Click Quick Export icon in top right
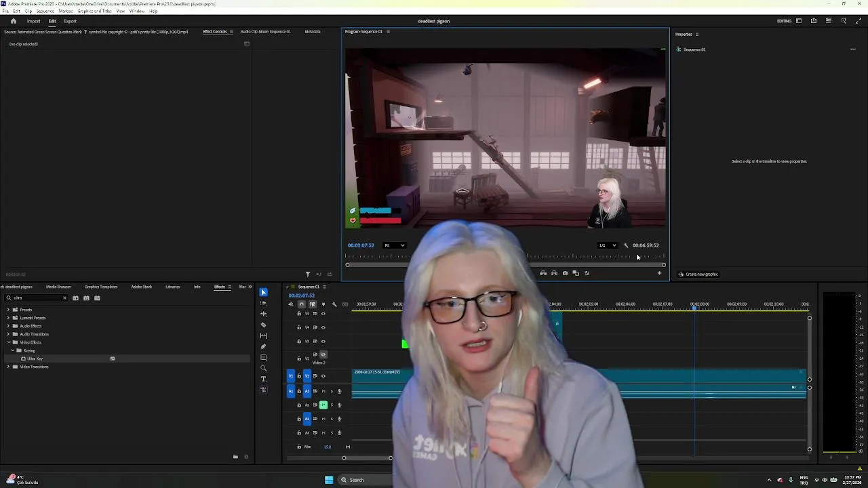The image size is (868, 488). coord(814,21)
